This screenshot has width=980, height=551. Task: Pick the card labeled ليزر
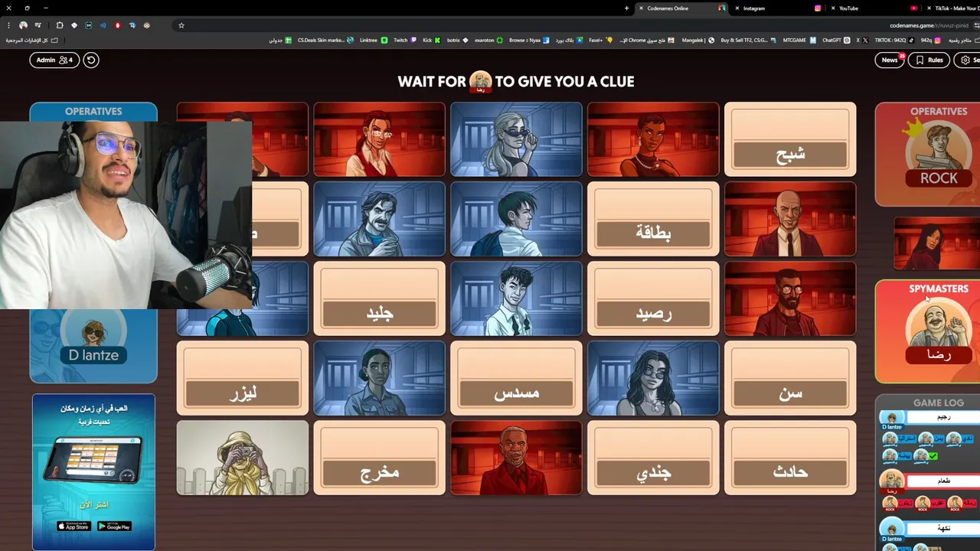[x=243, y=378]
